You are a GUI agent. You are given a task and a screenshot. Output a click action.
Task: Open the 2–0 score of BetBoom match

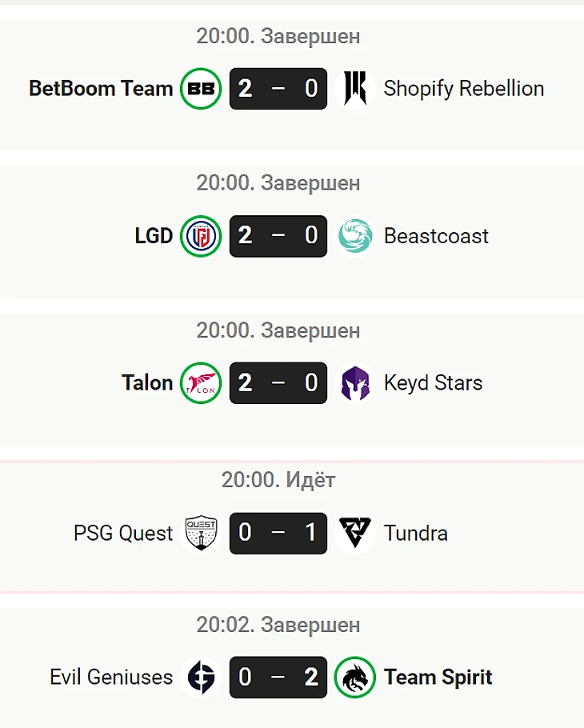(x=278, y=88)
